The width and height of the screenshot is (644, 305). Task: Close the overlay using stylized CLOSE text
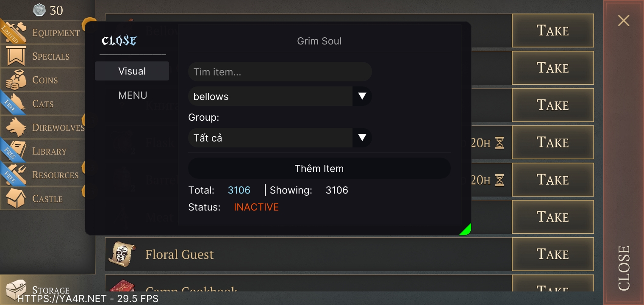[x=119, y=41]
